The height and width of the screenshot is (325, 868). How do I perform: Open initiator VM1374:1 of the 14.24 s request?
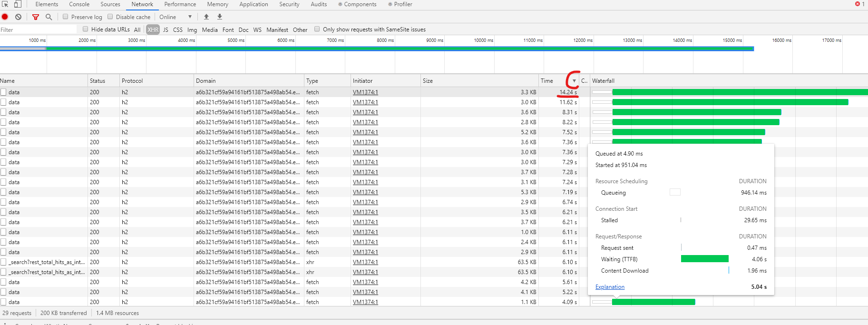(365, 92)
